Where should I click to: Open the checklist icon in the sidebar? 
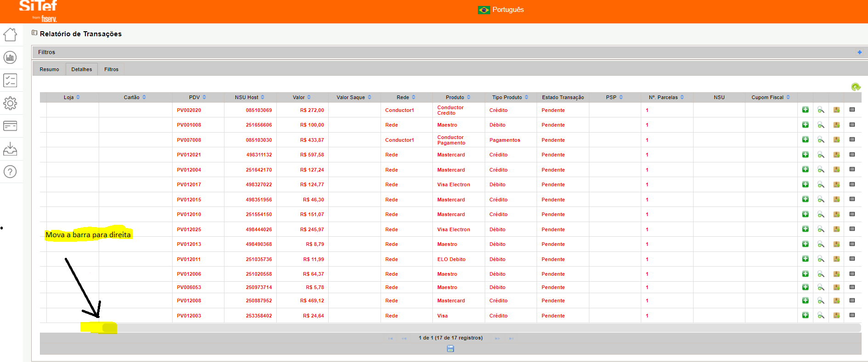(x=10, y=80)
